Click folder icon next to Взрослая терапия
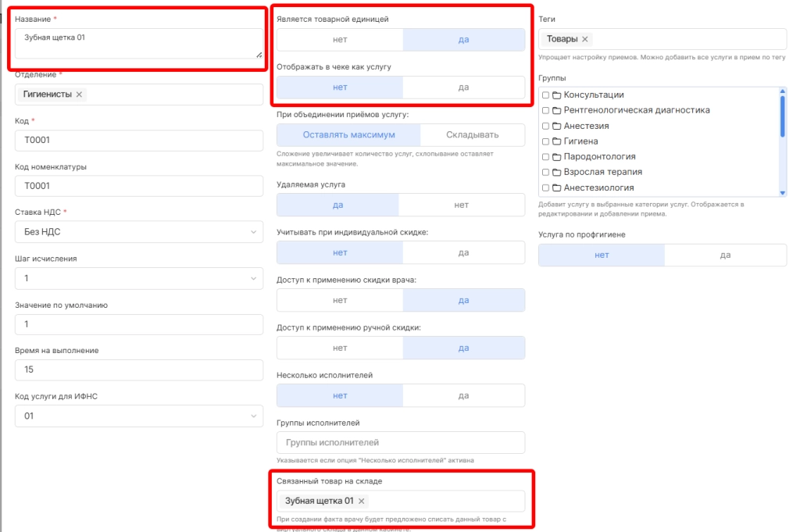 pos(556,172)
